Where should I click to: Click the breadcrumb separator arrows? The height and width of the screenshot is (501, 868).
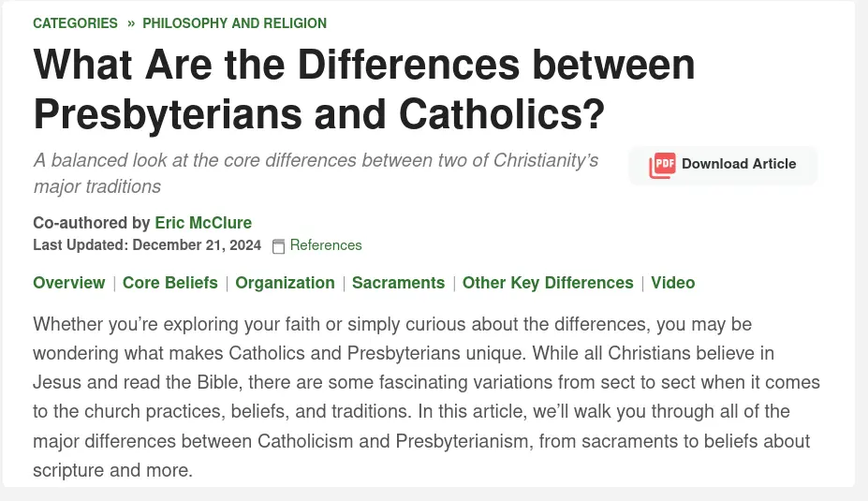(x=131, y=23)
